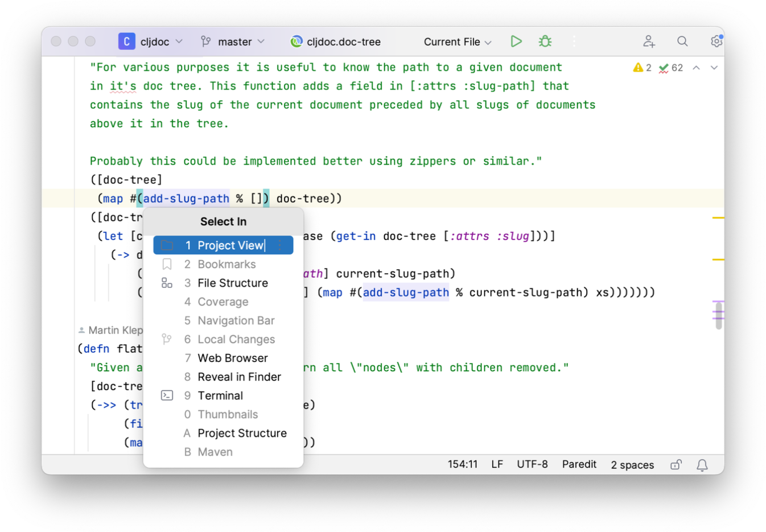Image resolution: width=766 pixels, height=532 pixels.
Task: Click add-slug-path on highlighted caret line
Action: pos(186,199)
